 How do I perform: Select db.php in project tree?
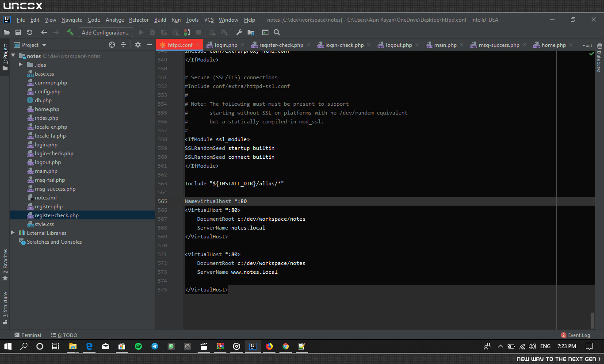point(43,100)
